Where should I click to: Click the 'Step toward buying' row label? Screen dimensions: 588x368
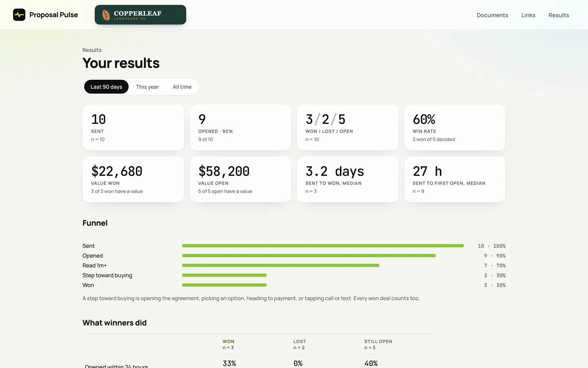pos(107,275)
